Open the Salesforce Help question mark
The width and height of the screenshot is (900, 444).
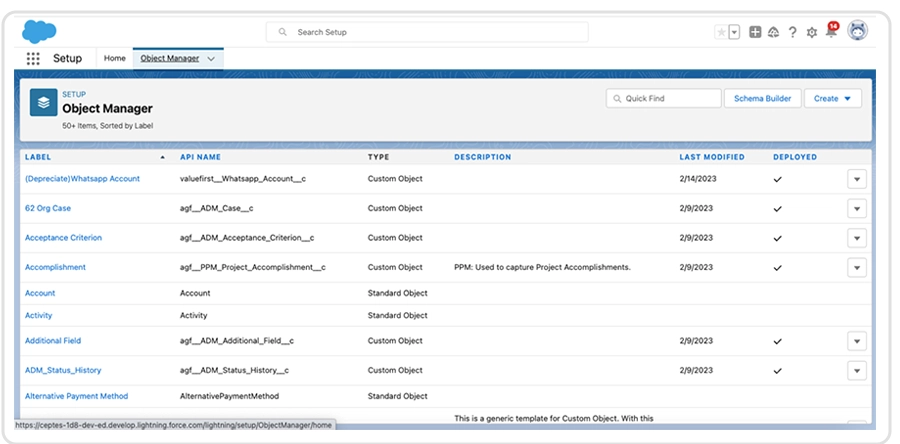[792, 32]
